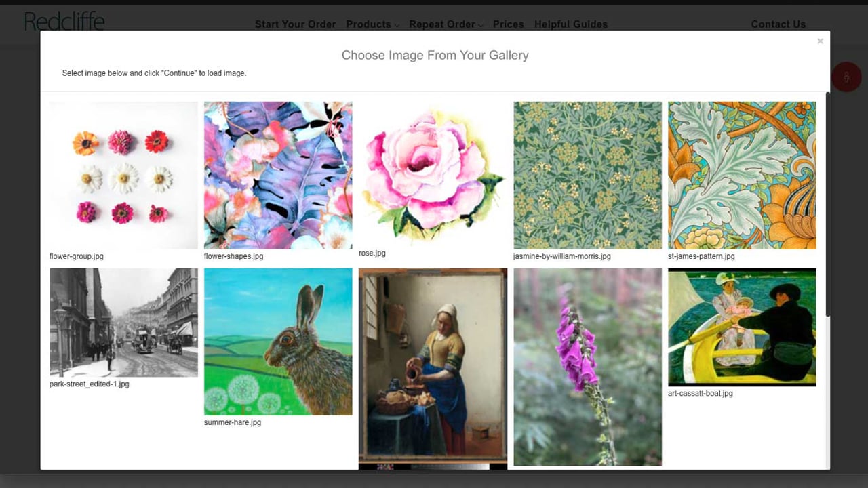Open the Start Your Order page
Screen dimensions: 868x488
coord(295,24)
